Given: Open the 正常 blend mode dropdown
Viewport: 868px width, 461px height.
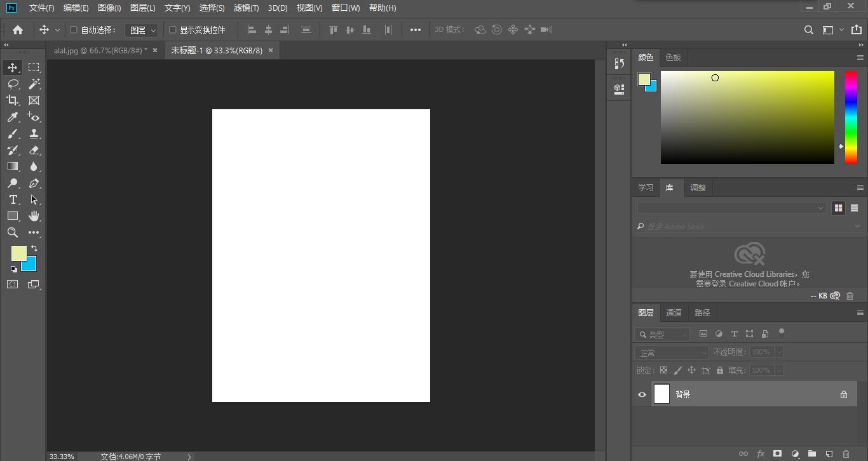Looking at the screenshot, I should 672,352.
